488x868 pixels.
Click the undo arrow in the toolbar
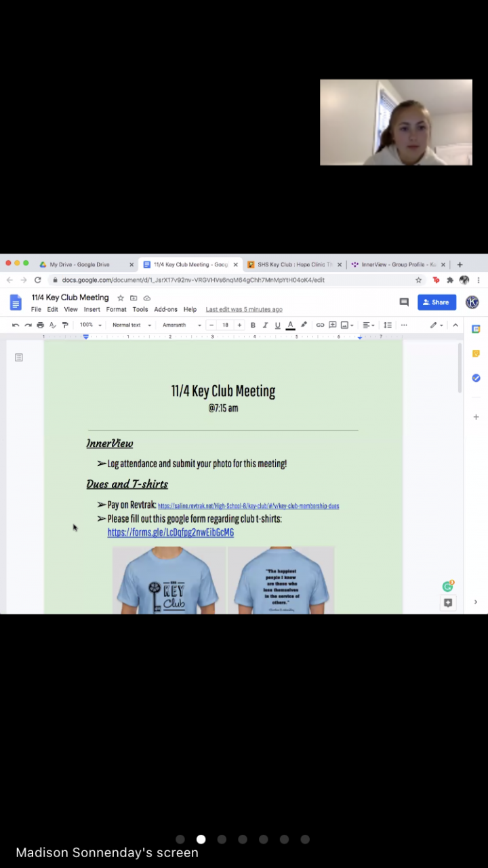[16, 325]
